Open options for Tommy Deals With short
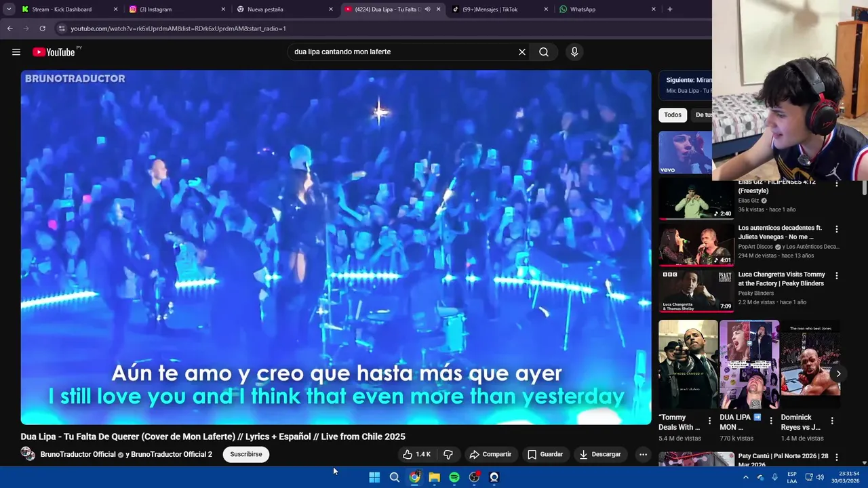The width and height of the screenshot is (868, 488). click(710, 421)
